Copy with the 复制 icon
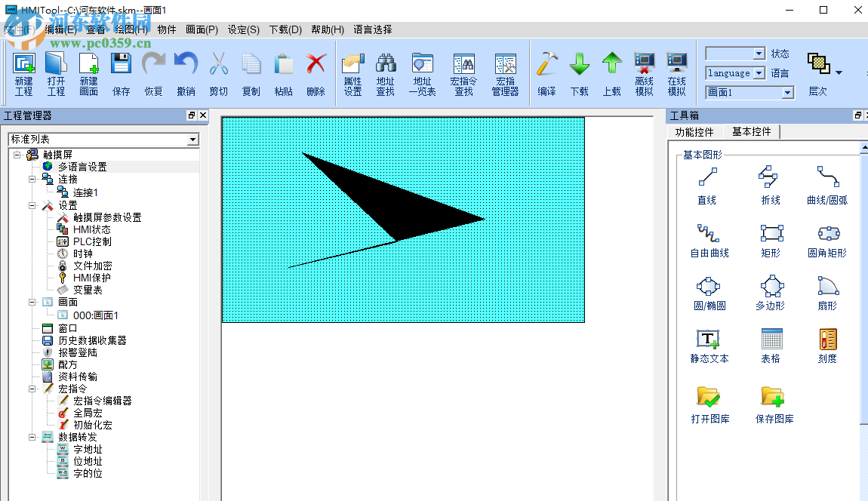The image size is (868, 501). 251,74
